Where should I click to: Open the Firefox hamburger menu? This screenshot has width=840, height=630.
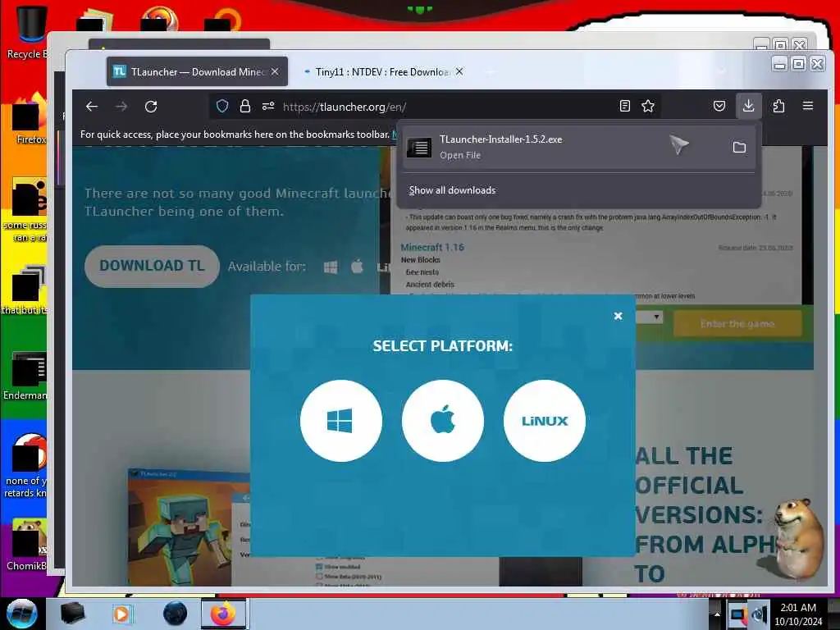[x=808, y=106]
